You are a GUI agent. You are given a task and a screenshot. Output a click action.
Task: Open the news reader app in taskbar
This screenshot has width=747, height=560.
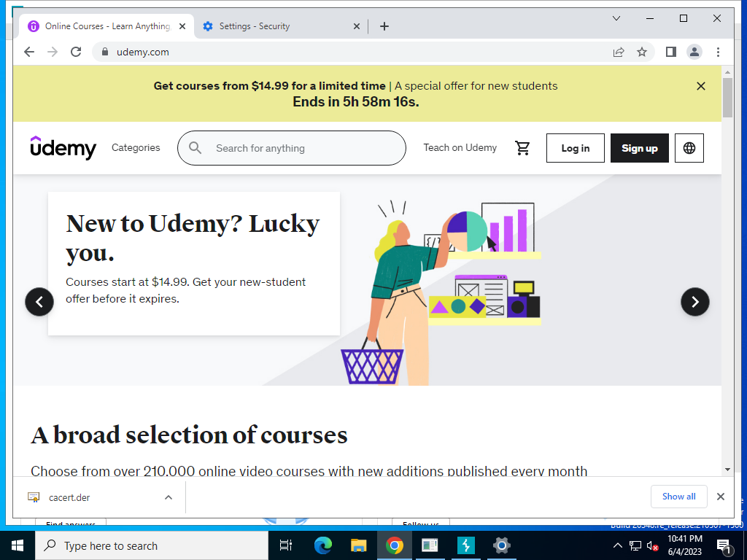pyautogui.click(x=430, y=545)
